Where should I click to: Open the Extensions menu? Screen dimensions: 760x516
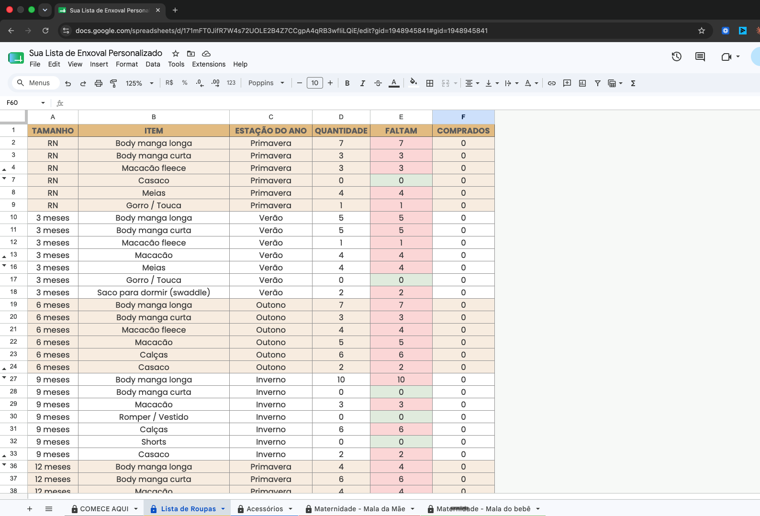[208, 64]
